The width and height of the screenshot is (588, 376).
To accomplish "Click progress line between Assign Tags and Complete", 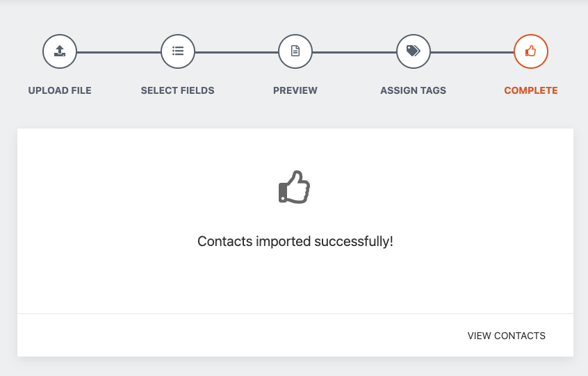I will coord(472,52).
